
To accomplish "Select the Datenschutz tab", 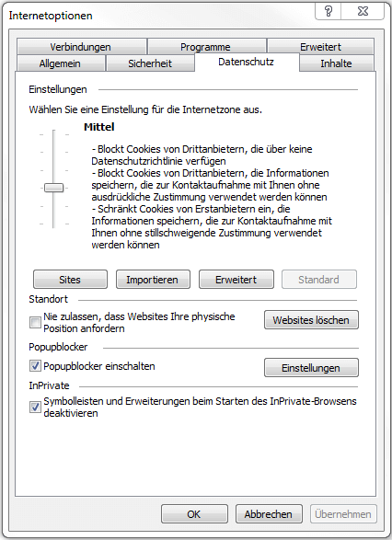I will coord(247,62).
